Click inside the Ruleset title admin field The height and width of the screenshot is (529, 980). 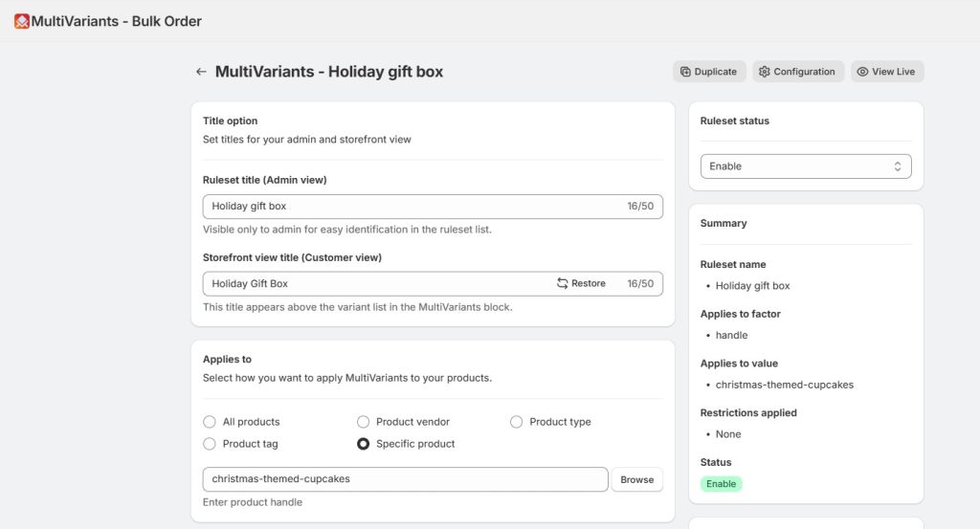pos(412,207)
